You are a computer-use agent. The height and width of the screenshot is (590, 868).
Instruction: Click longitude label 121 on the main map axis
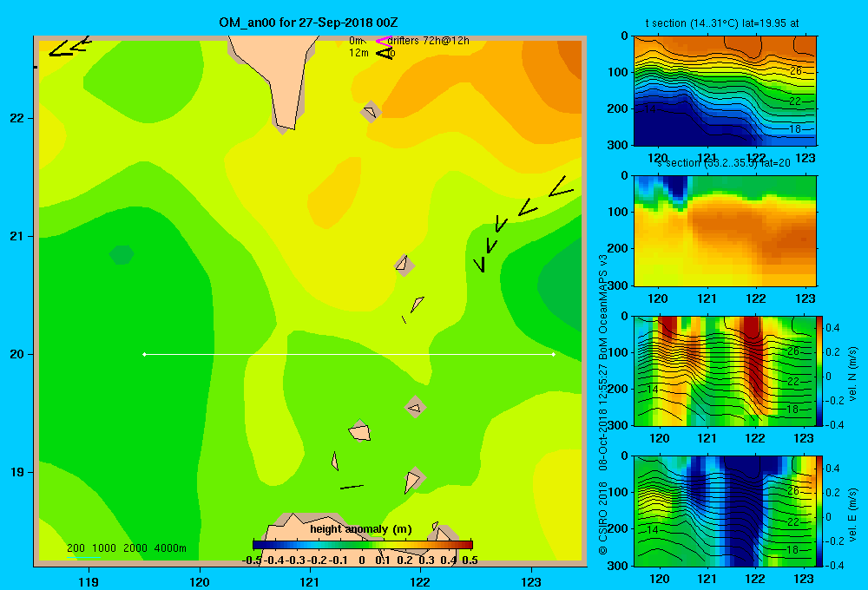click(310, 582)
